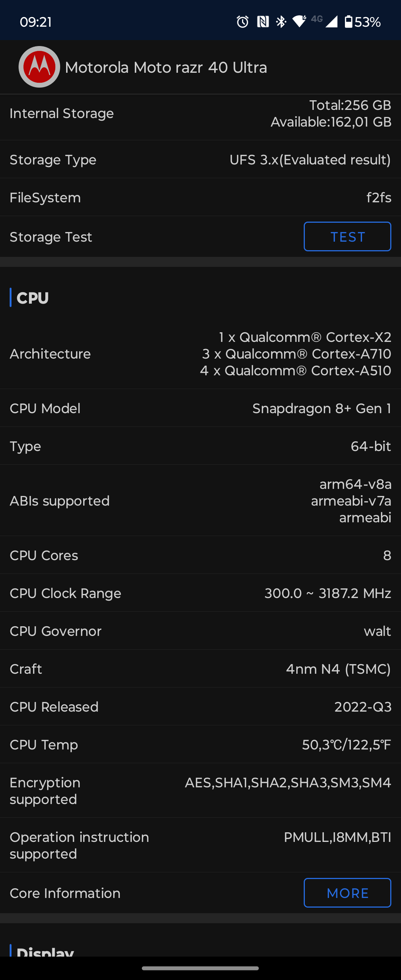Viewport: 401px width, 980px height.
Task: Tap the mobile signal strength icon
Action: coord(331,22)
